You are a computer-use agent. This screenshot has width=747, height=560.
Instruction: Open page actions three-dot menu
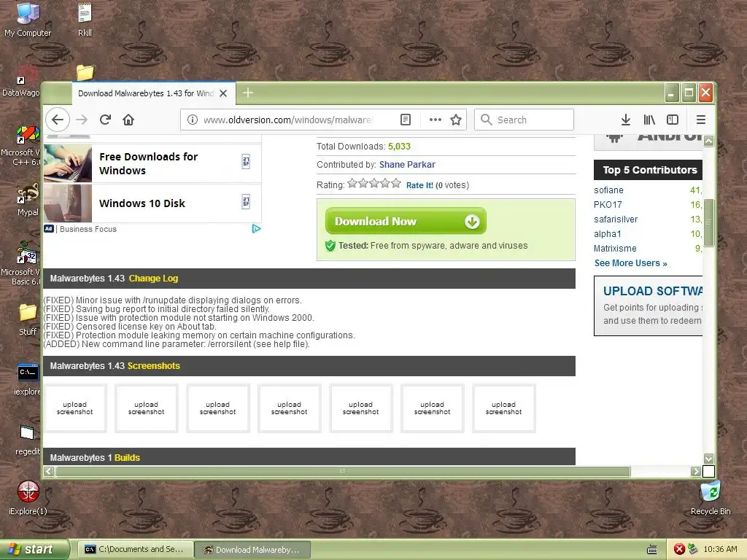tap(436, 120)
